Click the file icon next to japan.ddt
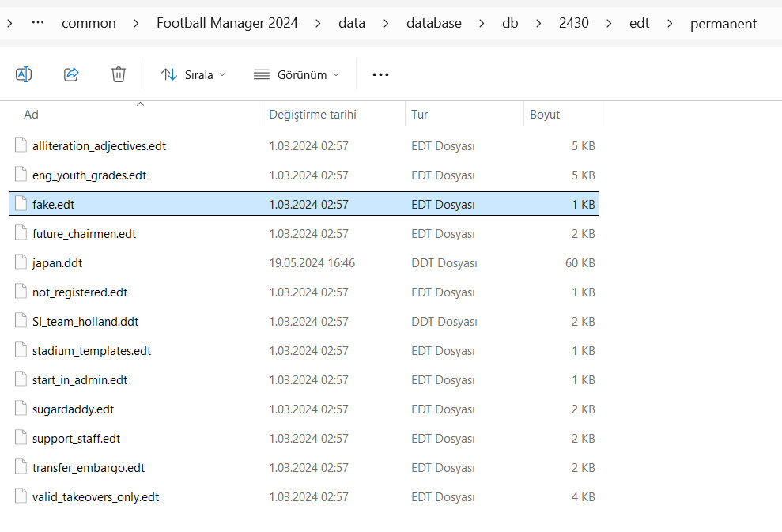Viewport: 782px width, 532px height. point(21,263)
